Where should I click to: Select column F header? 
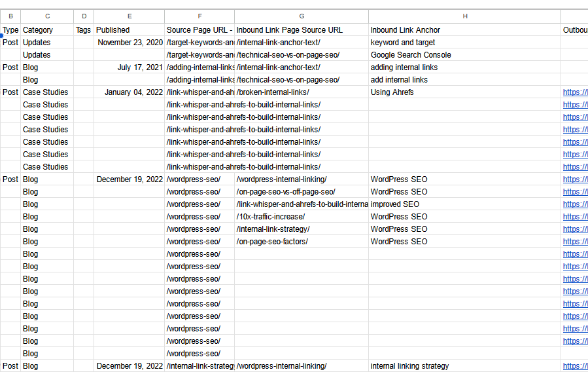199,16
